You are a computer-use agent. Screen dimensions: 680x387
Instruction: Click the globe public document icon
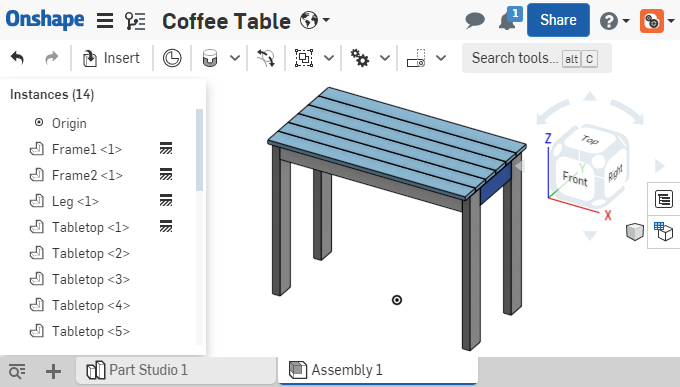(309, 20)
